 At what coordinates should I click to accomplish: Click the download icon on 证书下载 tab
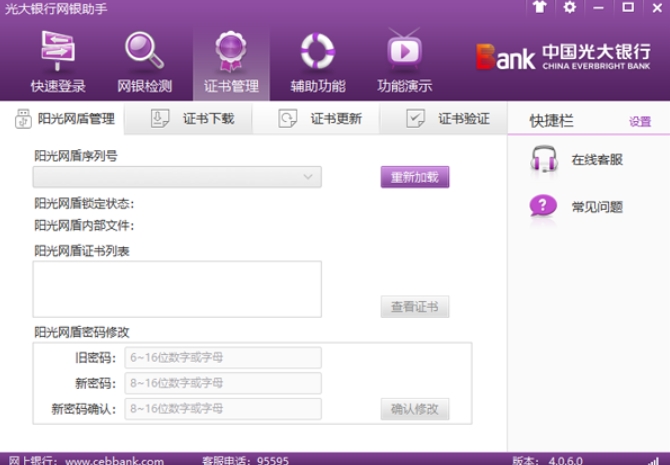(160, 118)
